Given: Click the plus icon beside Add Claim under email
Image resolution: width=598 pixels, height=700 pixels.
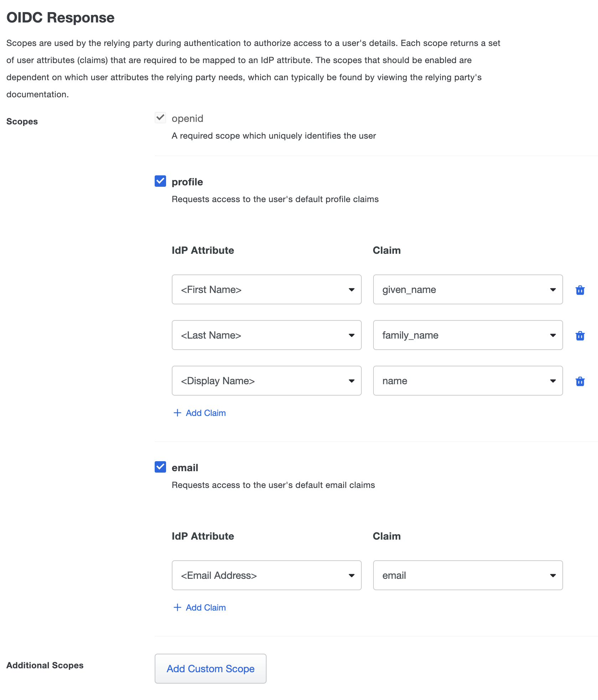Looking at the screenshot, I should click(x=177, y=607).
